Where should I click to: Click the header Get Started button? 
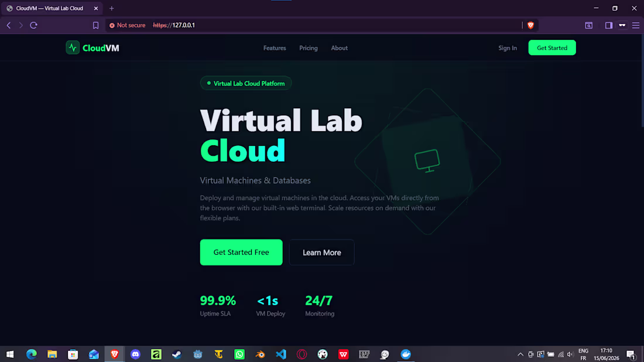pos(552,47)
